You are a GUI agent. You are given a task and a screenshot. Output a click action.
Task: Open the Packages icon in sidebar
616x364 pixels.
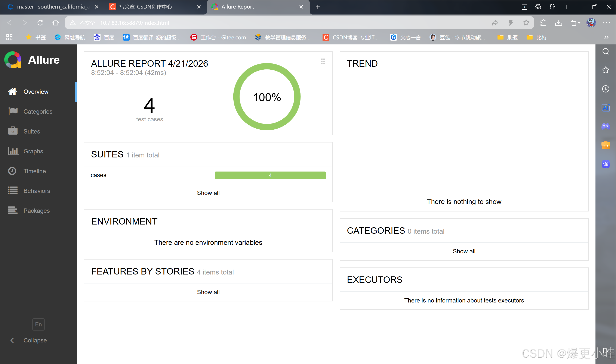[x=13, y=210]
